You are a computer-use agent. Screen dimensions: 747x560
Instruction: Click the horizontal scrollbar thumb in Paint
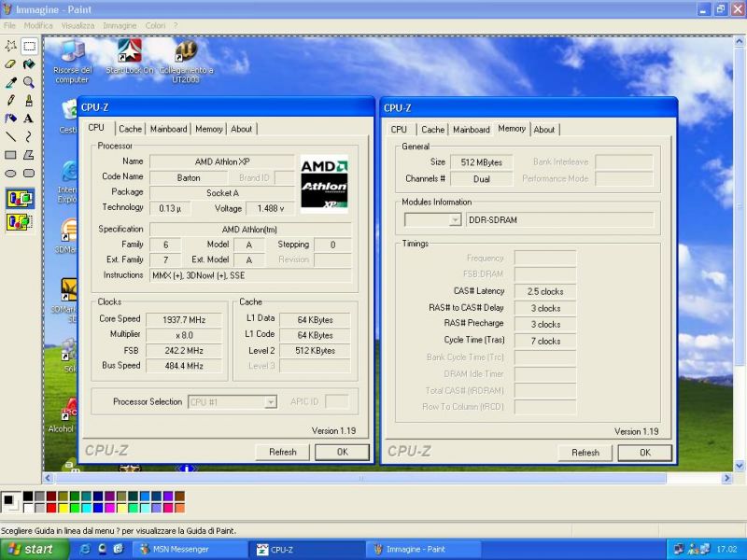coord(360,478)
